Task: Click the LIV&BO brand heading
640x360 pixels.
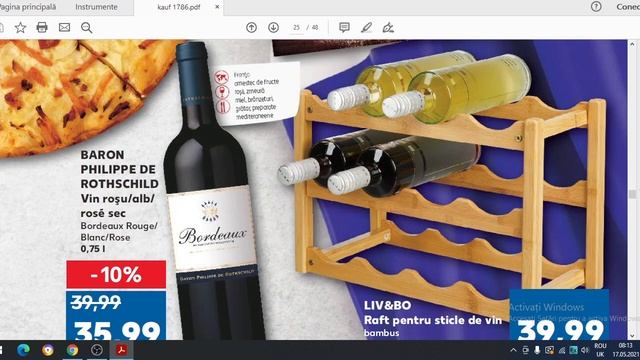Action: pos(387,305)
